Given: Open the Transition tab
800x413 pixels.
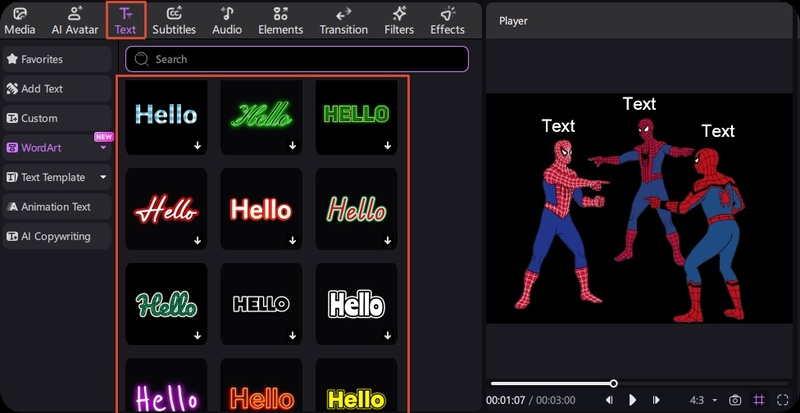Looking at the screenshot, I should coord(343,21).
